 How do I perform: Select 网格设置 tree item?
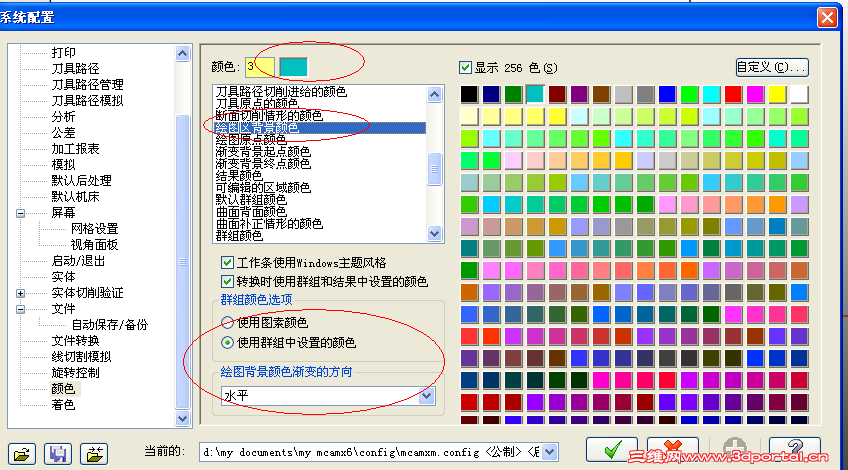tap(94, 229)
